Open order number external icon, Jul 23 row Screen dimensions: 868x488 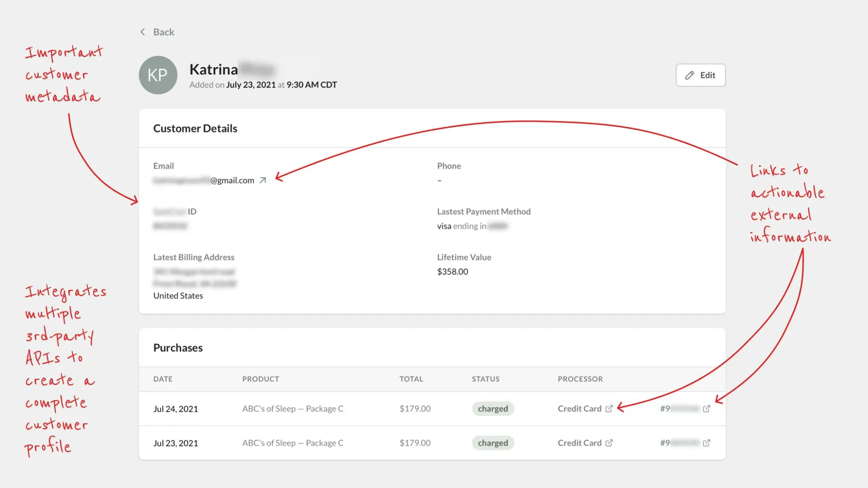[707, 443]
